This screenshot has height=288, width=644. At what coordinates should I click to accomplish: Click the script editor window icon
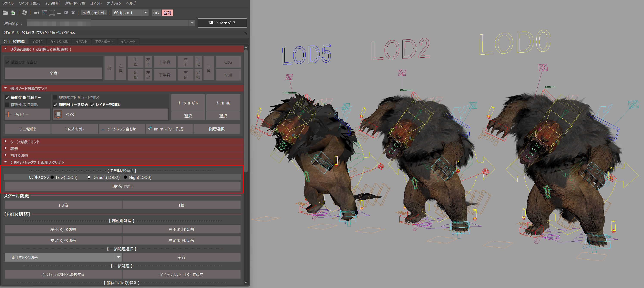[45, 13]
